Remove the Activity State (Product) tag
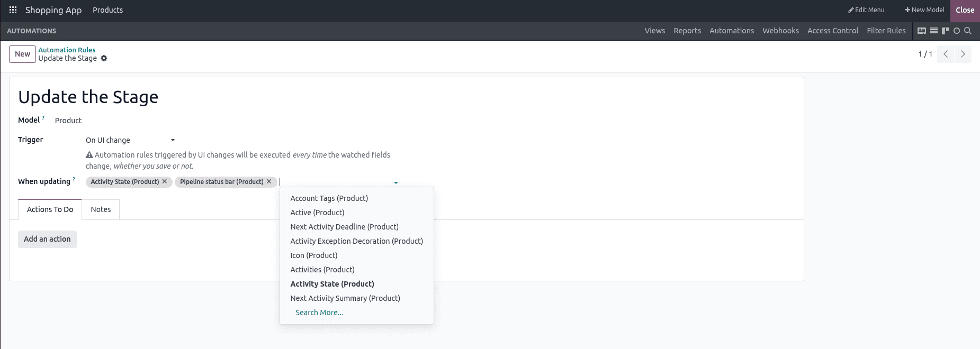Screen dimensions: 980x349 (165, 181)
